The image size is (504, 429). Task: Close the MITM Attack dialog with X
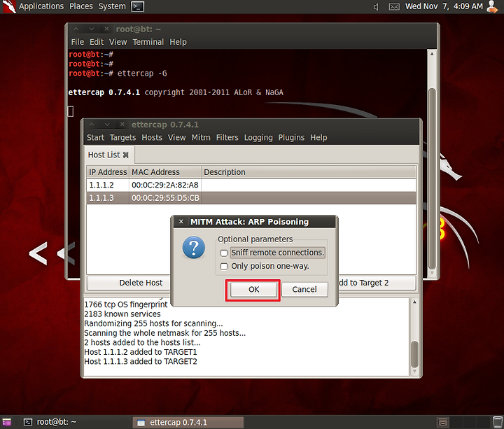(x=181, y=221)
